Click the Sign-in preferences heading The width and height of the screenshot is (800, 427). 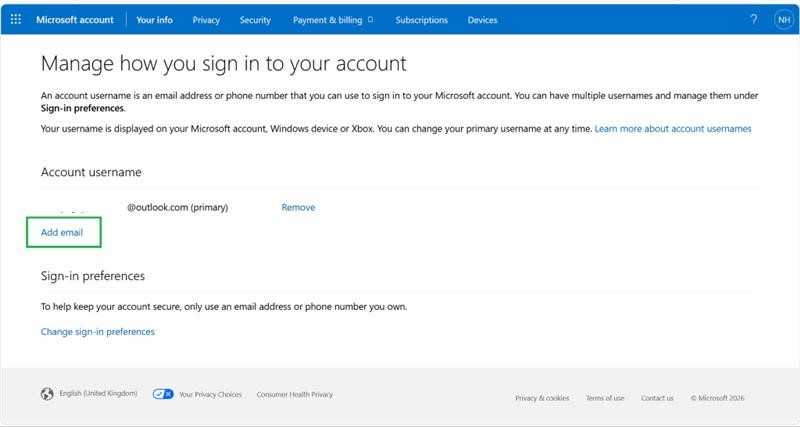93,276
